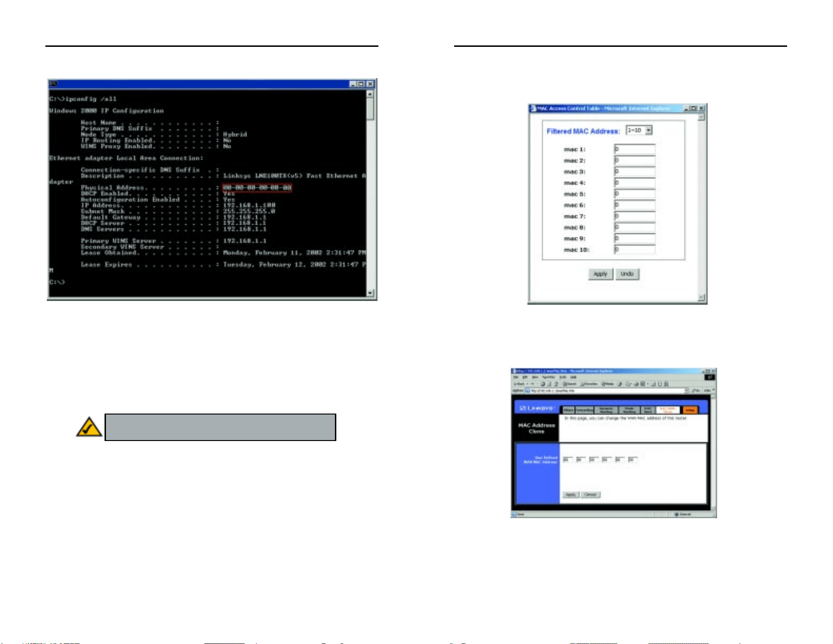Focus the mac 5 input field
Viewport: 833px width, 644px height.
[x=635, y=194]
